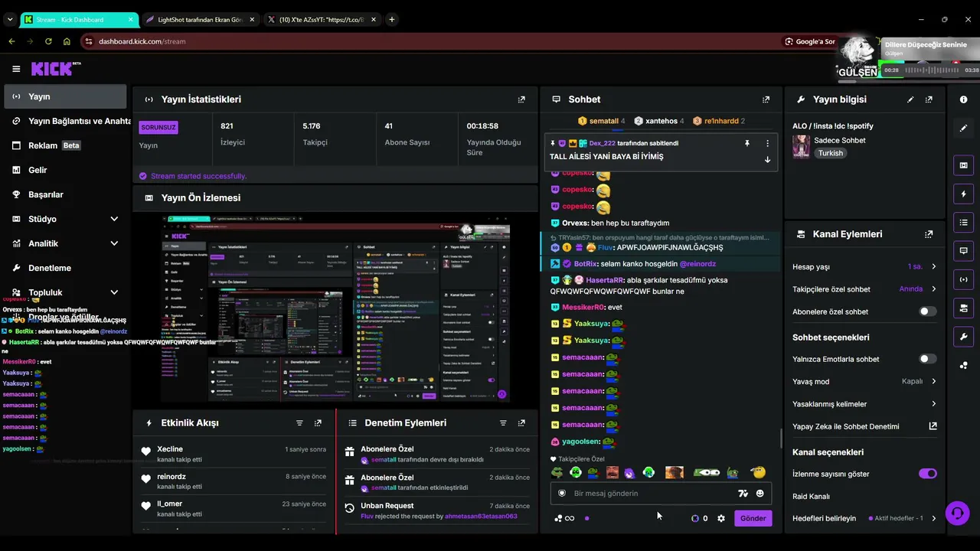Open Denetleme in the sidebar
Image resolution: width=980 pixels, height=551 pixels.
pyautogui.click(x=64, y=268)
